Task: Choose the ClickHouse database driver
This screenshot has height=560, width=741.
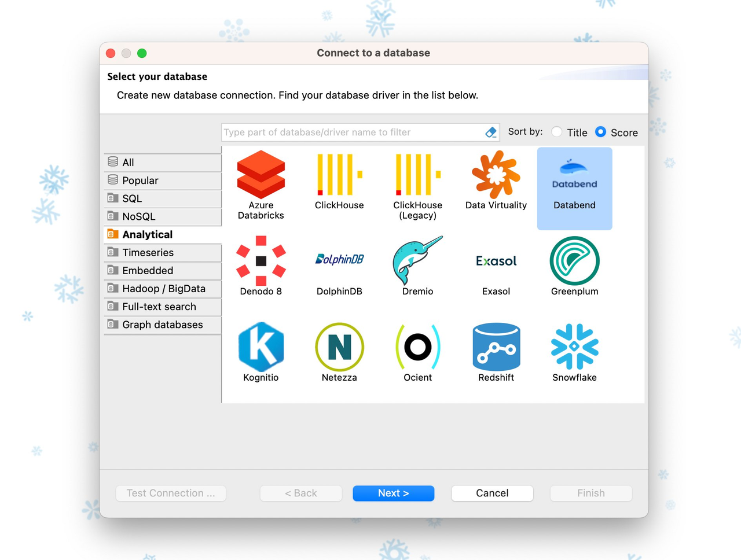Action: pyautogui.click(x=339, y=175)
